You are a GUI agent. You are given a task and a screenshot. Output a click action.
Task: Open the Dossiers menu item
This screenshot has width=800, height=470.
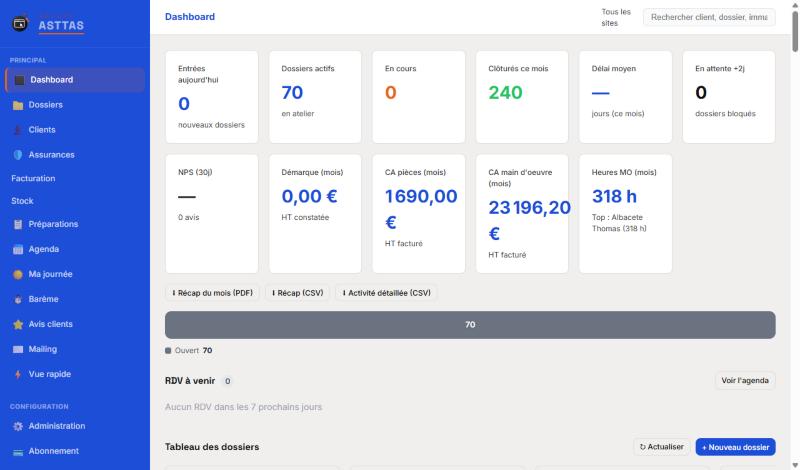coord(74,105)
